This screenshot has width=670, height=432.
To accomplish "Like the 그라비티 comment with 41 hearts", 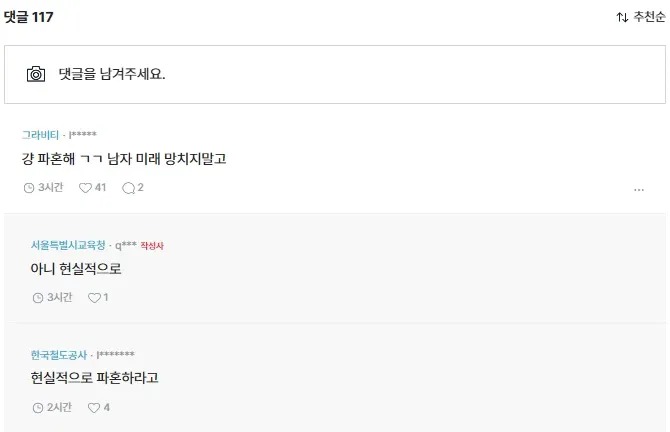I will coord(85,188).
